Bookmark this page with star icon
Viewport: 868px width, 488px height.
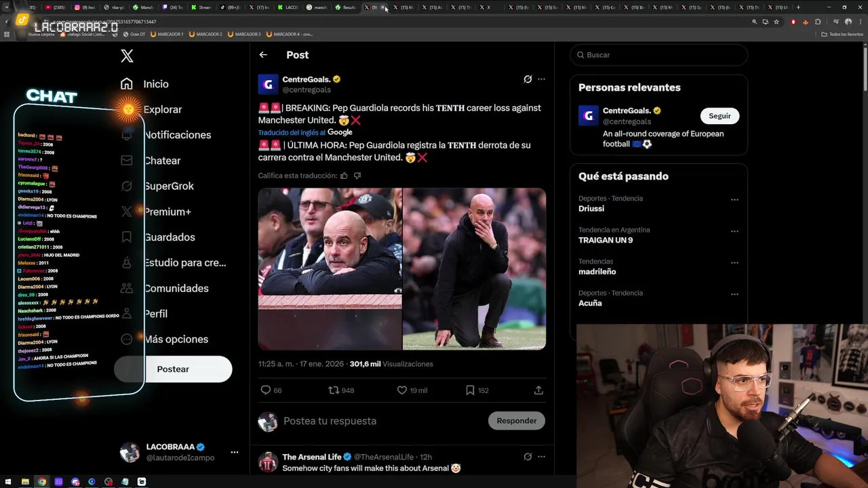click(776, 22)
